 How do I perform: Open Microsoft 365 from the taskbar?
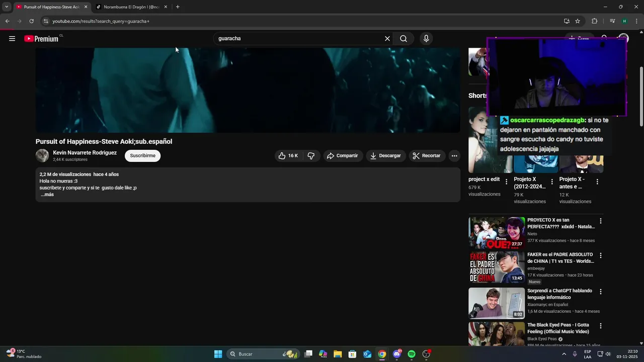click(323, 354)
